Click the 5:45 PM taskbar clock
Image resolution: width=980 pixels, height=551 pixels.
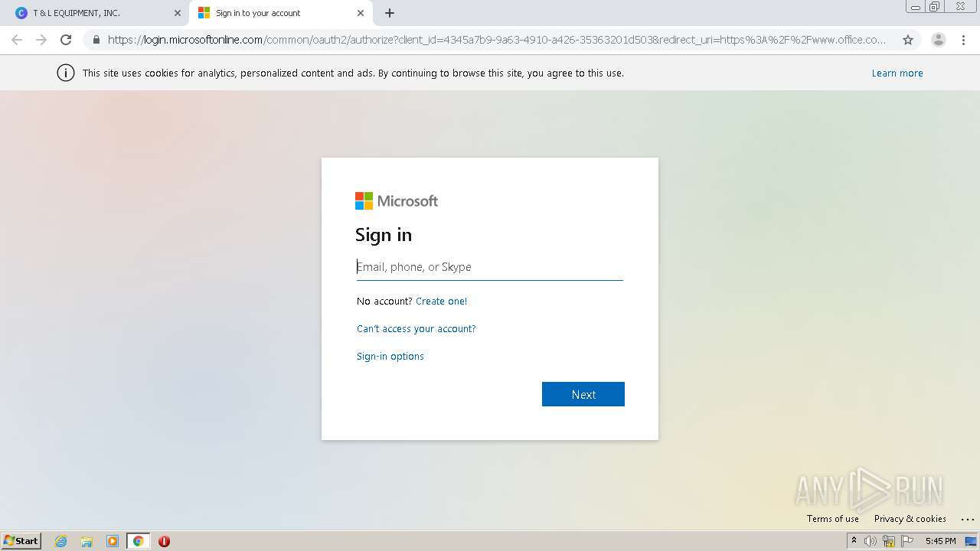click(940, 541)
